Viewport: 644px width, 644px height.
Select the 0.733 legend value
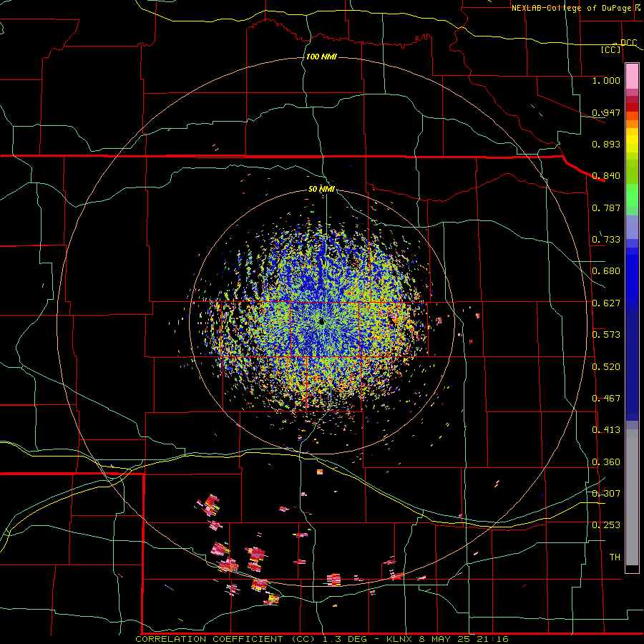[606, 240]
